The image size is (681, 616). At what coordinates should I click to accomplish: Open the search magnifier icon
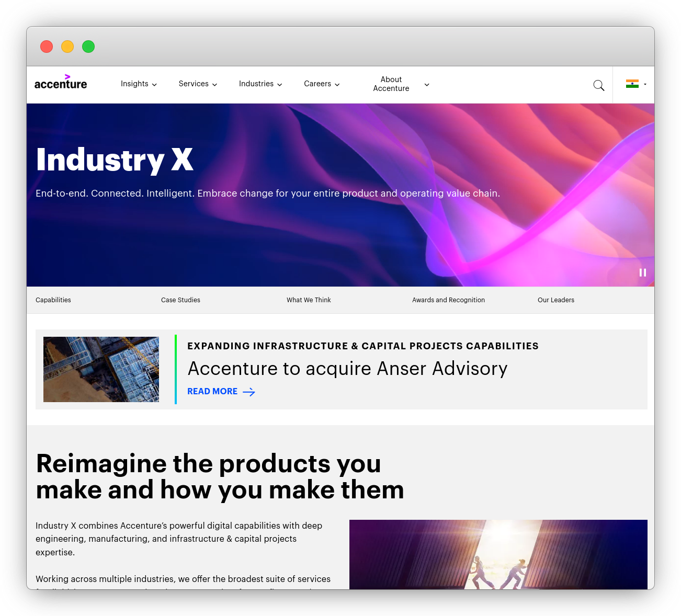(x=598, y=85)
